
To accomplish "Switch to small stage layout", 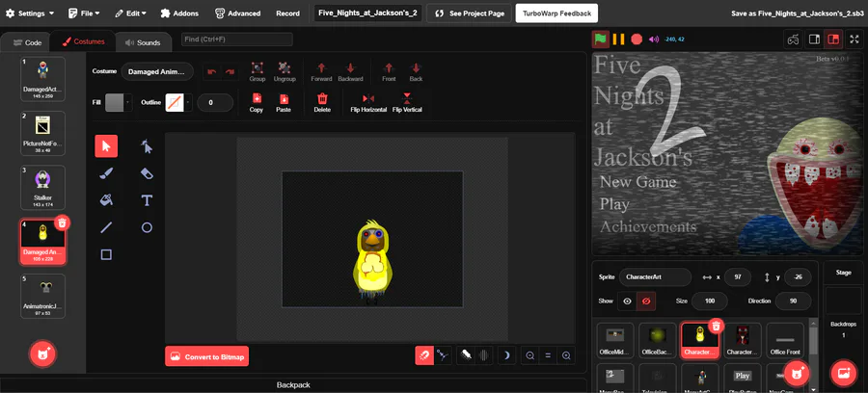I will (814, 39).
